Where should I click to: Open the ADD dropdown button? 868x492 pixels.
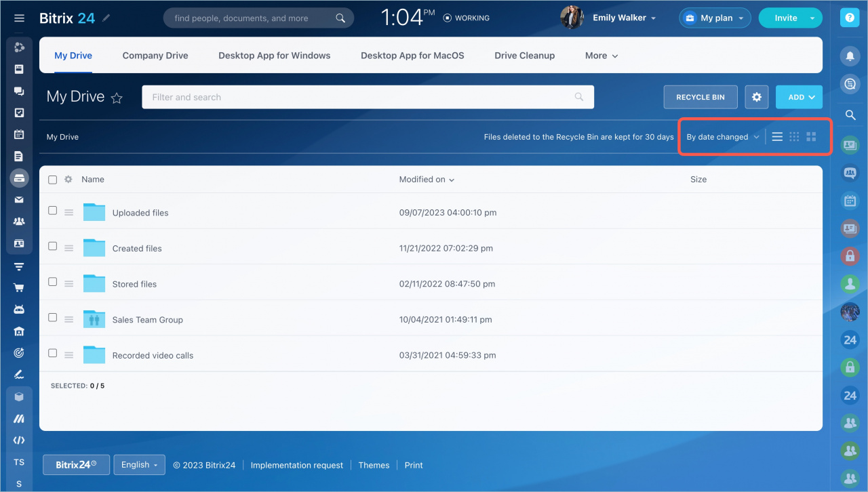coord(799,97)
